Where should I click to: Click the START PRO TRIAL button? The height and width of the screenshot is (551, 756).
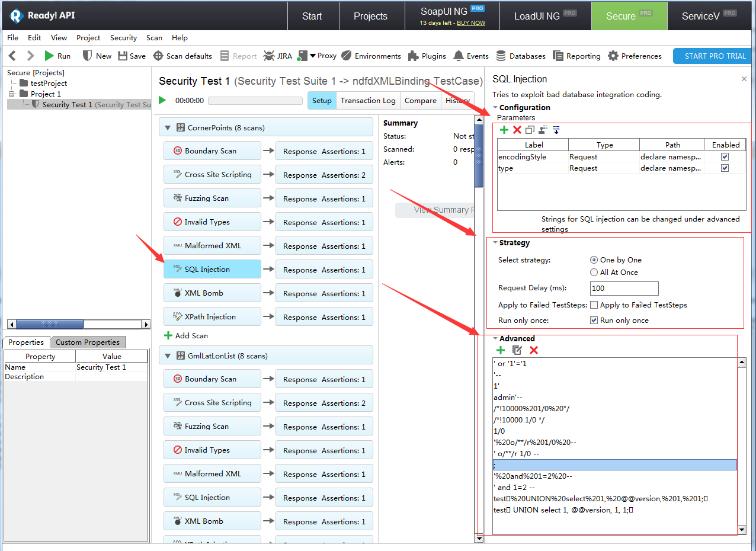click(715, 56)
